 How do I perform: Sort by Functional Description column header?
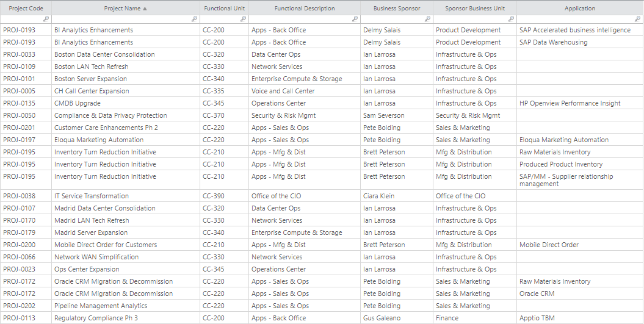pyautogui.click(x=305, y=8)
